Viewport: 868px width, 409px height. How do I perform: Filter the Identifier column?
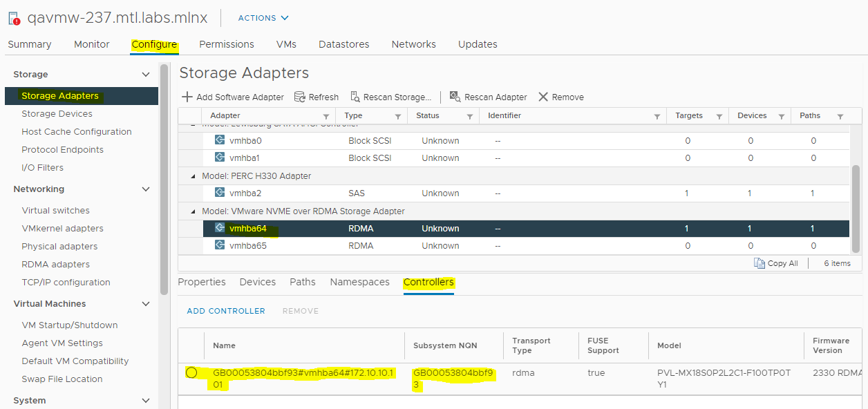coord(657,116)
